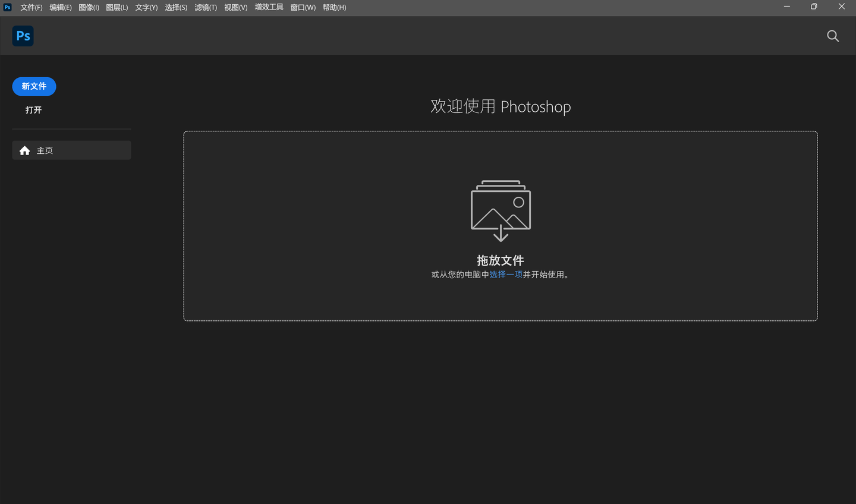Click the 拖放文件 heading text
The width and height of the screenshot is (856, 504).
tap(501, 260)
